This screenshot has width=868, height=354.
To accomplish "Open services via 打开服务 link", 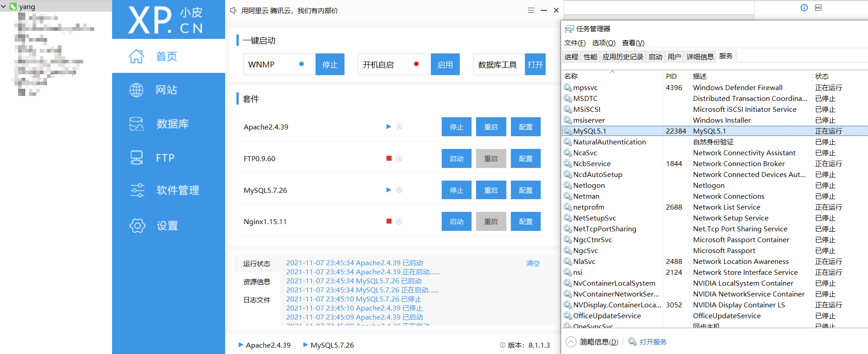I will pos(653,342).
